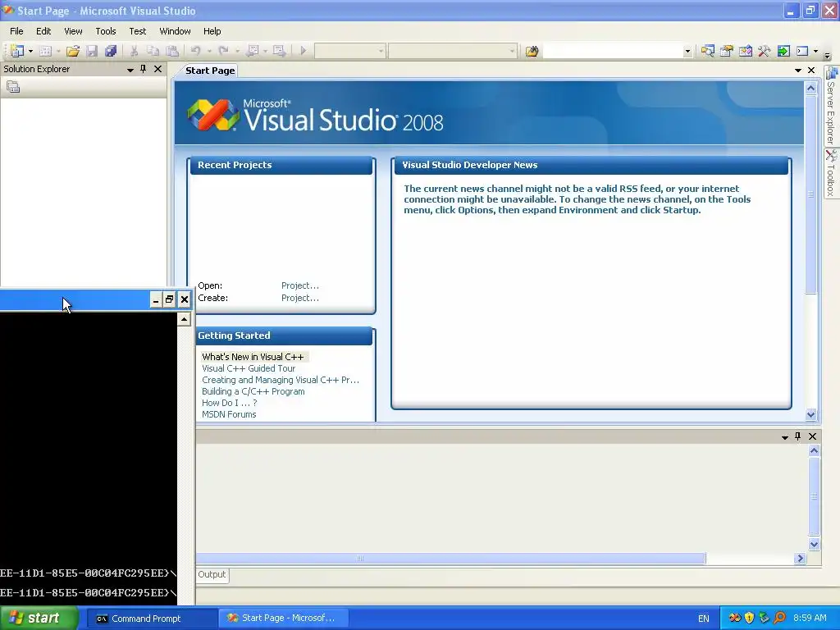Click the Save All toolbar icon
Screen dimensions: 840x630
tap(111, 51)
